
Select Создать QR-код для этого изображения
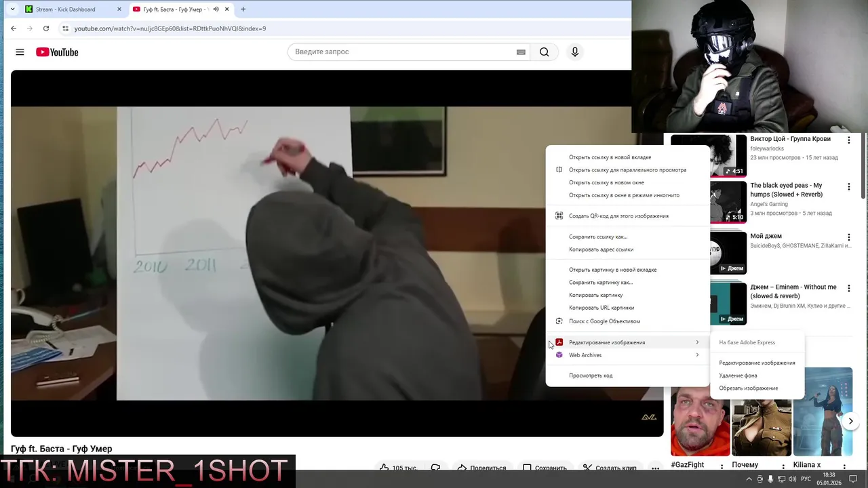[x=618, y=216]
